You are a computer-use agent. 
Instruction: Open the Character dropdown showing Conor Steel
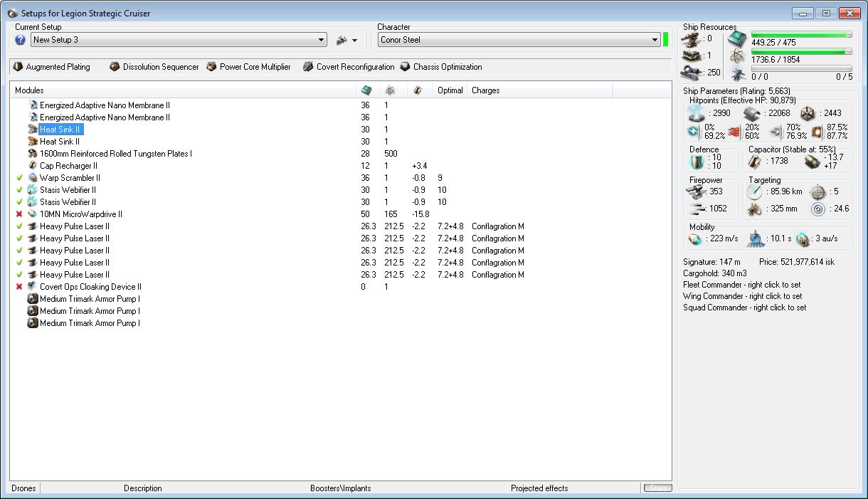click(x=519, y=40)
